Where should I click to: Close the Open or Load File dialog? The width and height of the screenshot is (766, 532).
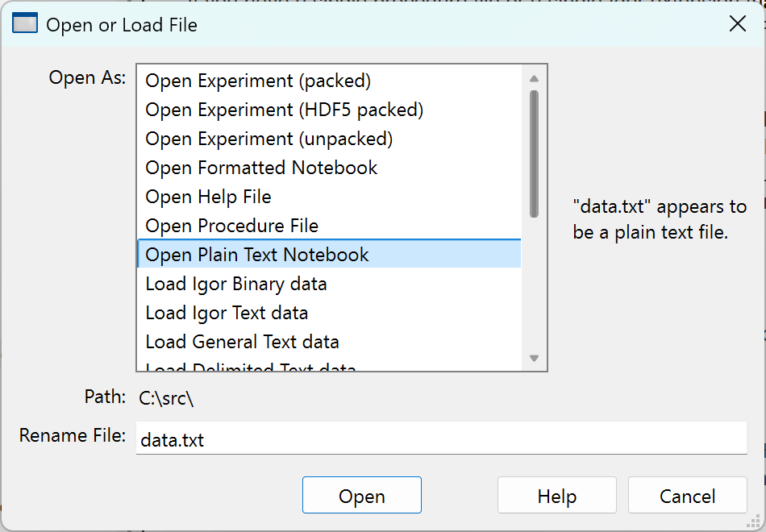point(737,24)
